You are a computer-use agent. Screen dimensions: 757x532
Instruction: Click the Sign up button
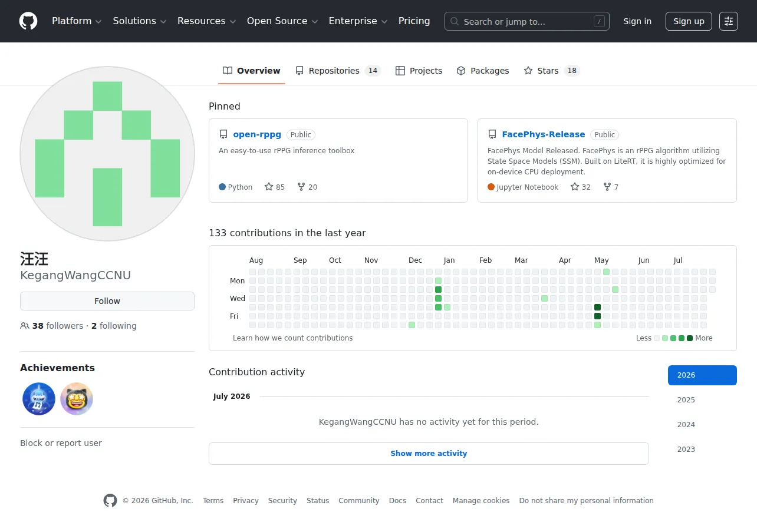(x=689, y=21)
